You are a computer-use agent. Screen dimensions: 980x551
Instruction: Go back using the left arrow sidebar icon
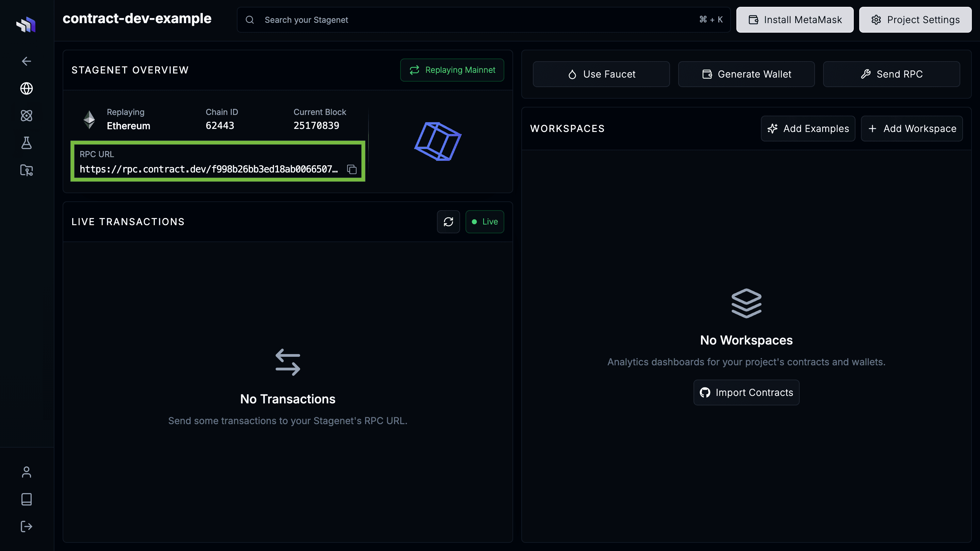(x=26, y=61)
